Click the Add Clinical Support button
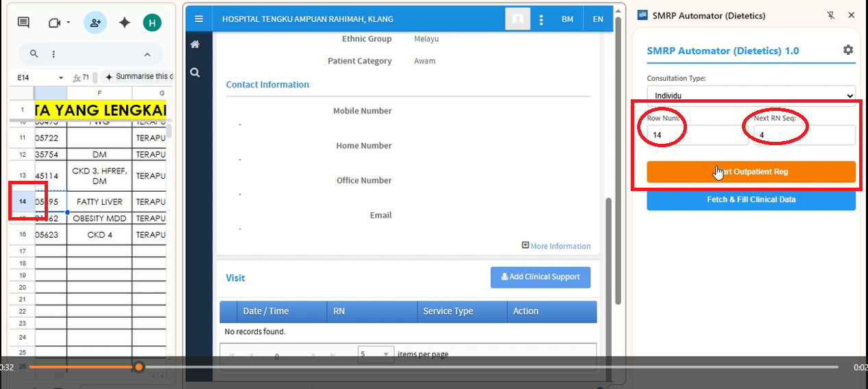Screen dimensions: 868x389 (540, 277)
